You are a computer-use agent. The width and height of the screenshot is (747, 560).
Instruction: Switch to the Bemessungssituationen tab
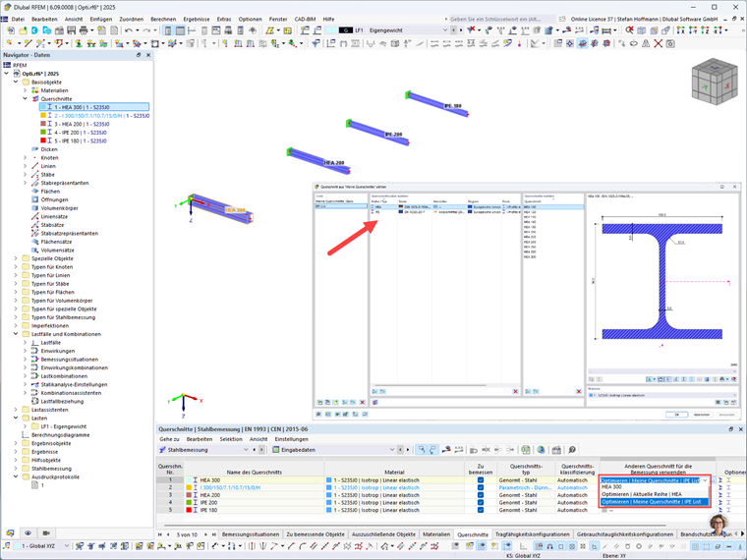pos(251,534)
